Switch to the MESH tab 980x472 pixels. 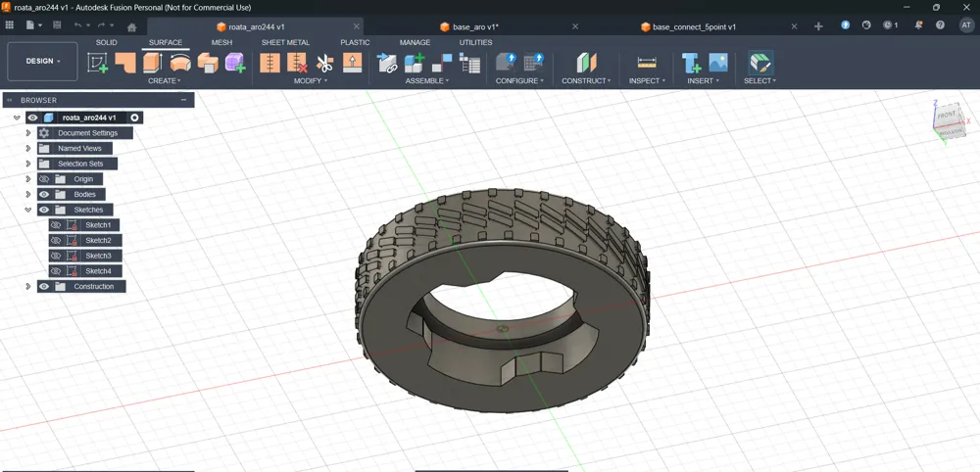point(221,42)
